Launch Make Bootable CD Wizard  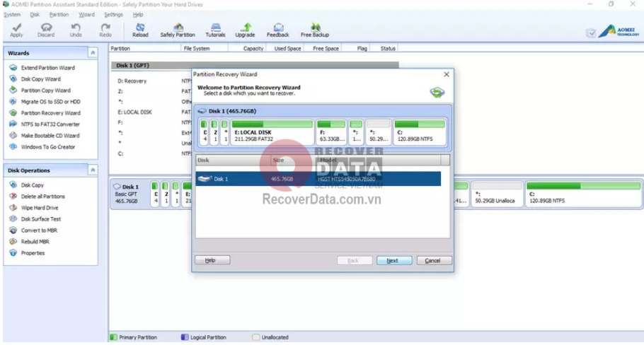[x=50, y=135]
